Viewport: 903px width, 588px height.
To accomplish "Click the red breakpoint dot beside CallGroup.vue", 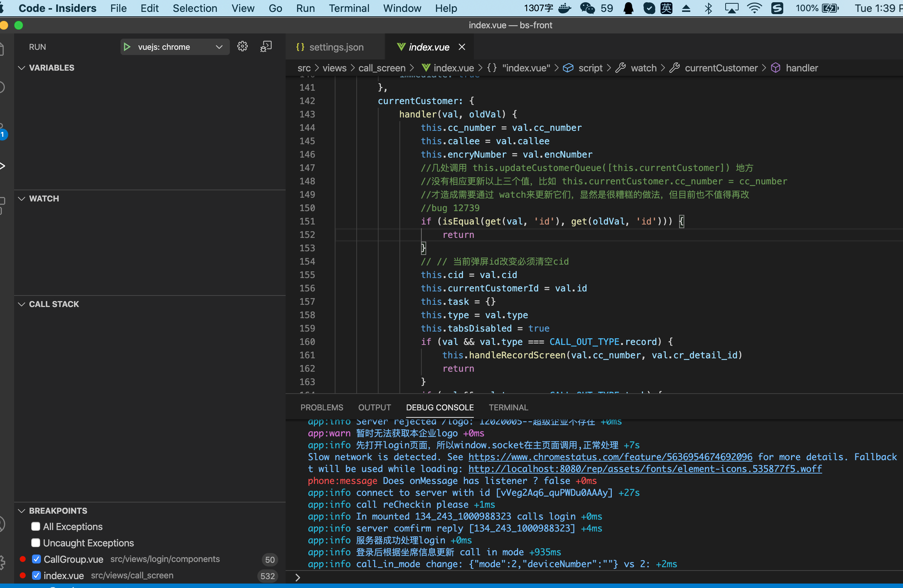I will 22,559.
